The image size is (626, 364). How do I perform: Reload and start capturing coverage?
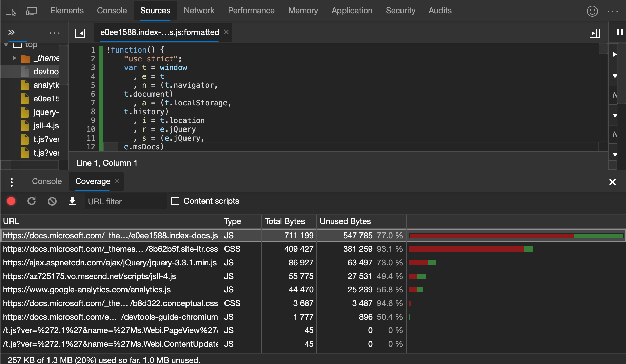(32, 201)
